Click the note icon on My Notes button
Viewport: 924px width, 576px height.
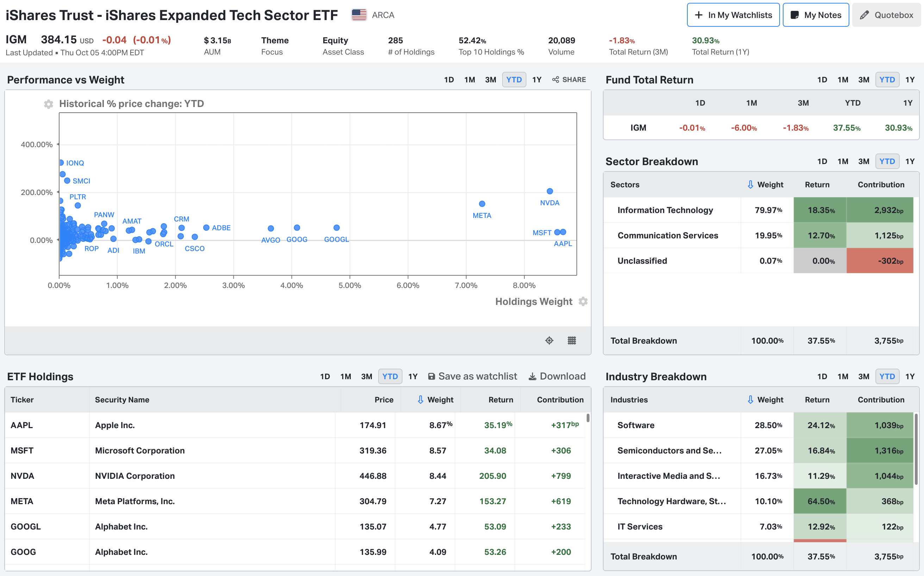click(x=794, y=15)
